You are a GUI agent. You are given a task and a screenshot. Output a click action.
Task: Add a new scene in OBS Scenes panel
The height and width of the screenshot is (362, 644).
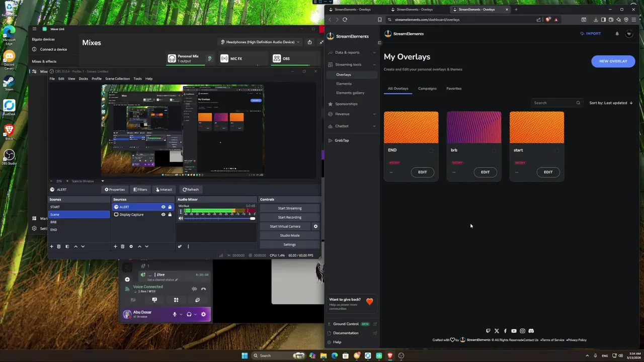[51, 246]
